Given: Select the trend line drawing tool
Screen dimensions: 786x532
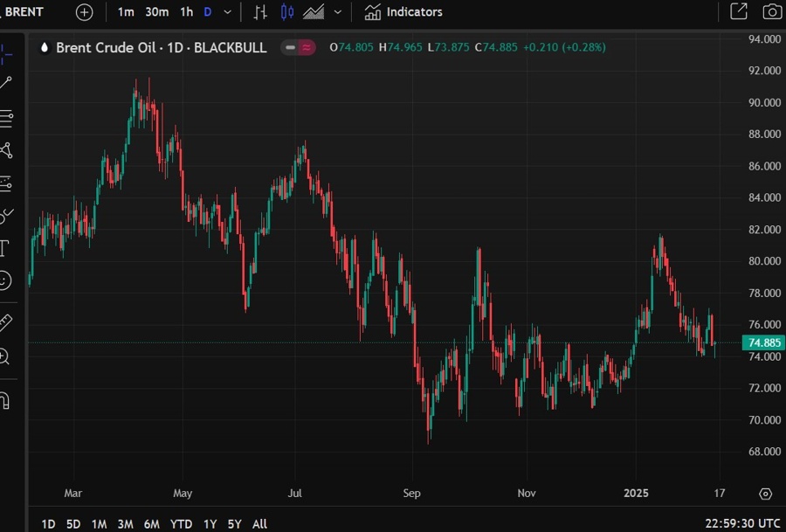Looking at the screenshot, I should pyautogui.click(x=6, y=83).
